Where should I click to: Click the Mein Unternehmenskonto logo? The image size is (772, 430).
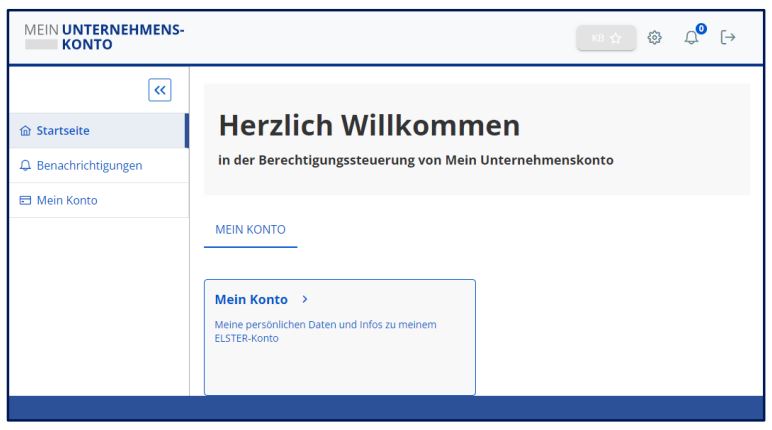point(104,37)
